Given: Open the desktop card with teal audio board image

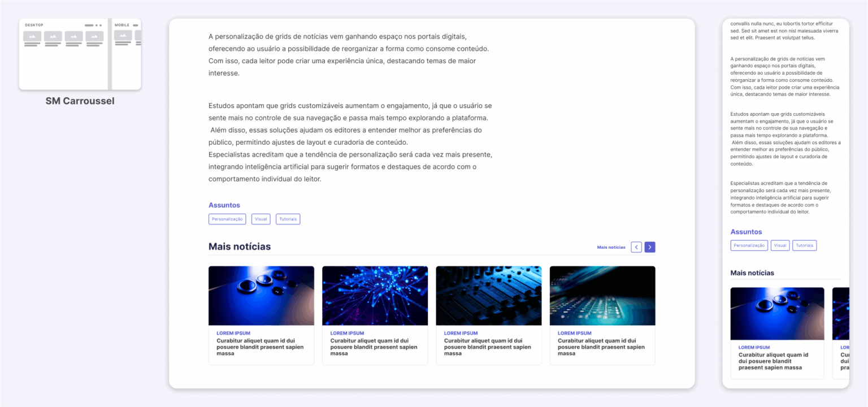Looking at the screenshot, I should 602,315.
